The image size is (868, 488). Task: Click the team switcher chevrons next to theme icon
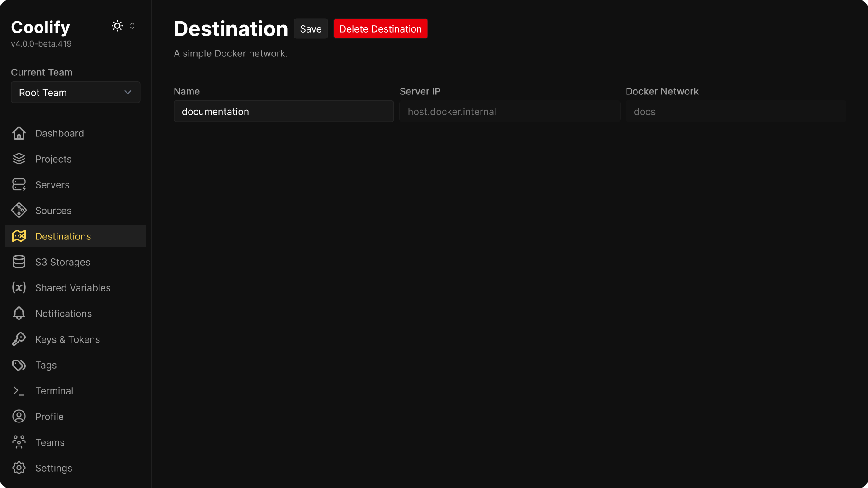pyautogui.click(x=132, y=26)
